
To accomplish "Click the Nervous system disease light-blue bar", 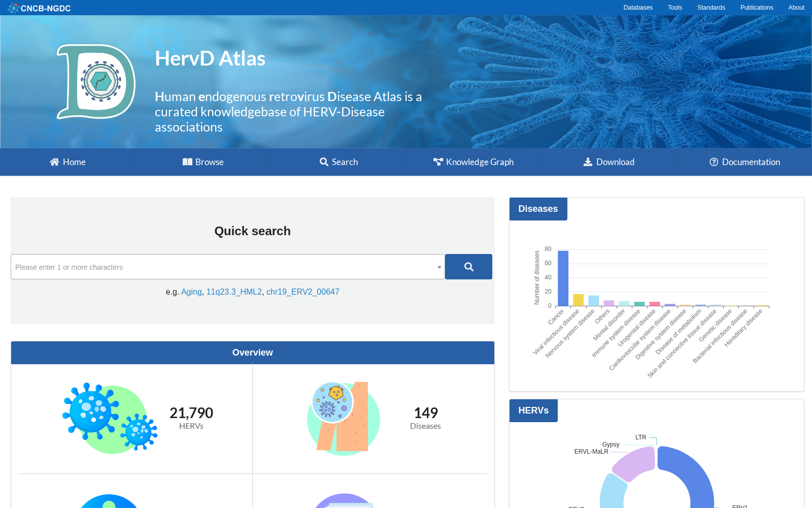I will 593,301.
